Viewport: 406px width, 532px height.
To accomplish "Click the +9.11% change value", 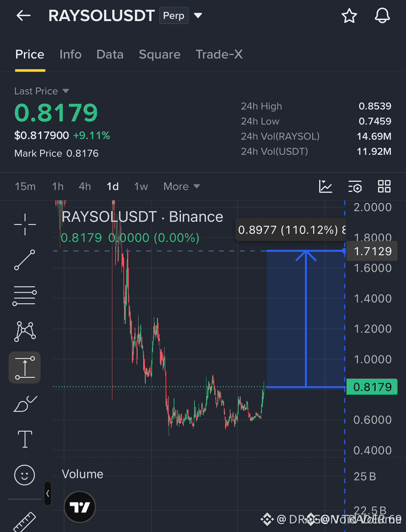I will 92,136.
